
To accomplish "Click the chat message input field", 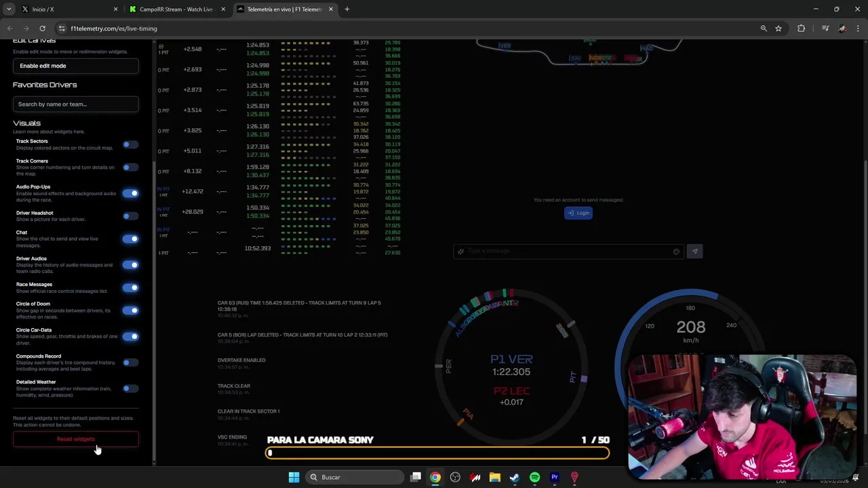I will coord(568,251).
